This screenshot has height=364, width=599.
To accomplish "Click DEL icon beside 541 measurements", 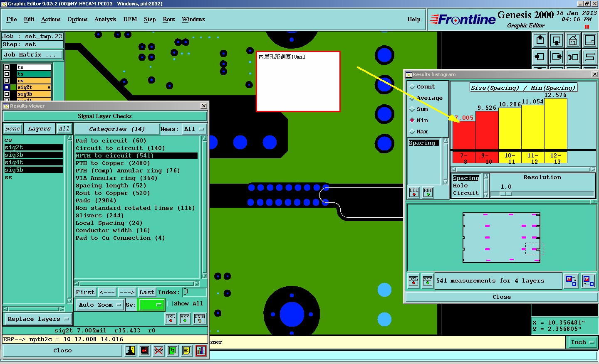I will click(x=413, y=281).
